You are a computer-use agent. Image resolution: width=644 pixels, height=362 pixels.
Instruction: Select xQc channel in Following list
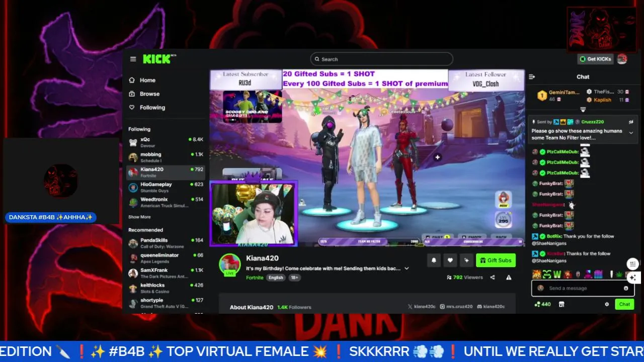(x=166, y=142)
